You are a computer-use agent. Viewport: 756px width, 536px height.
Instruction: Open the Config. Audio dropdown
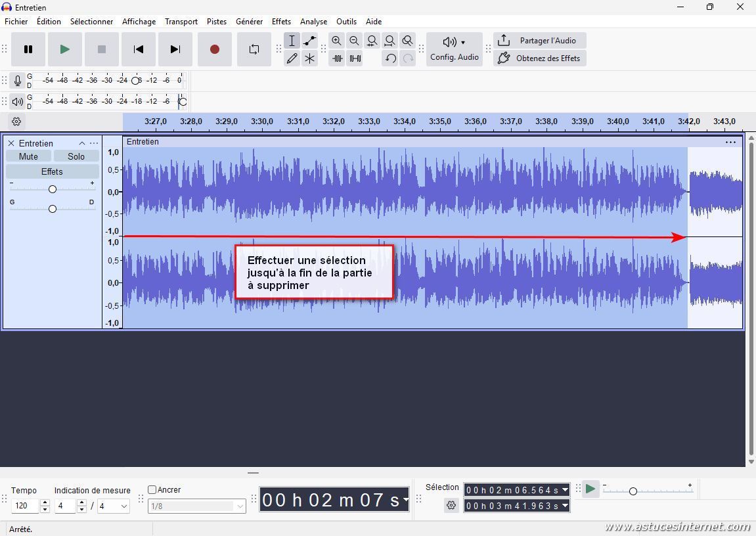[x=454, y=49]
